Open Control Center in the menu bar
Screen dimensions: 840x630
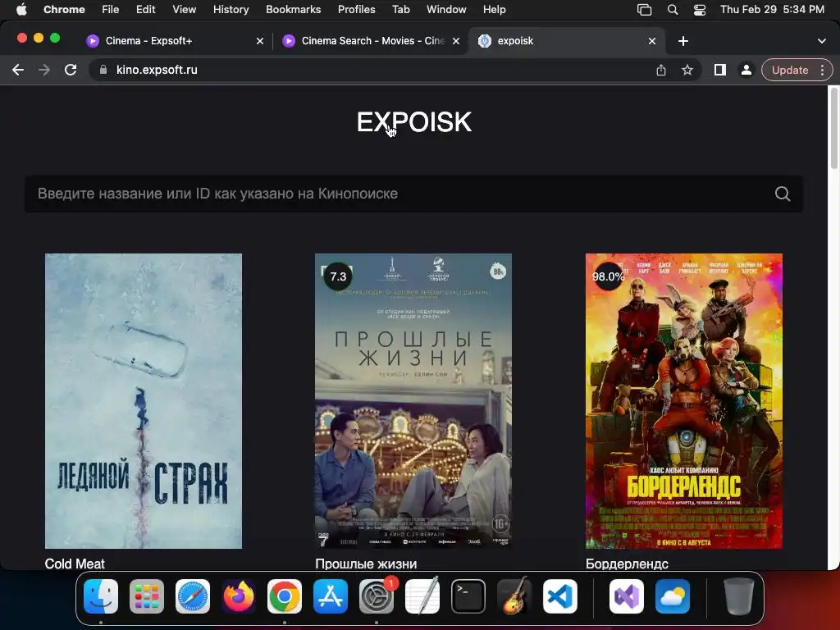pyautogui.click(x=700, y=9)
